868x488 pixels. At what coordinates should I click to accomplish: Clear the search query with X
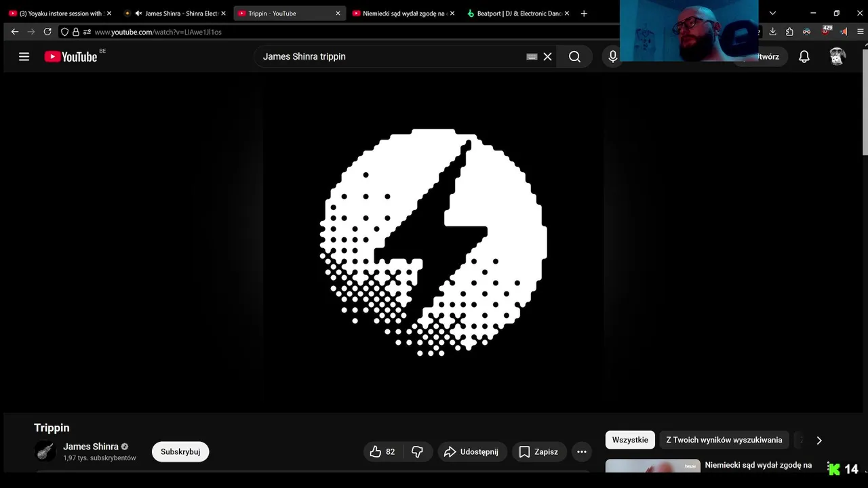click(547, 57)
